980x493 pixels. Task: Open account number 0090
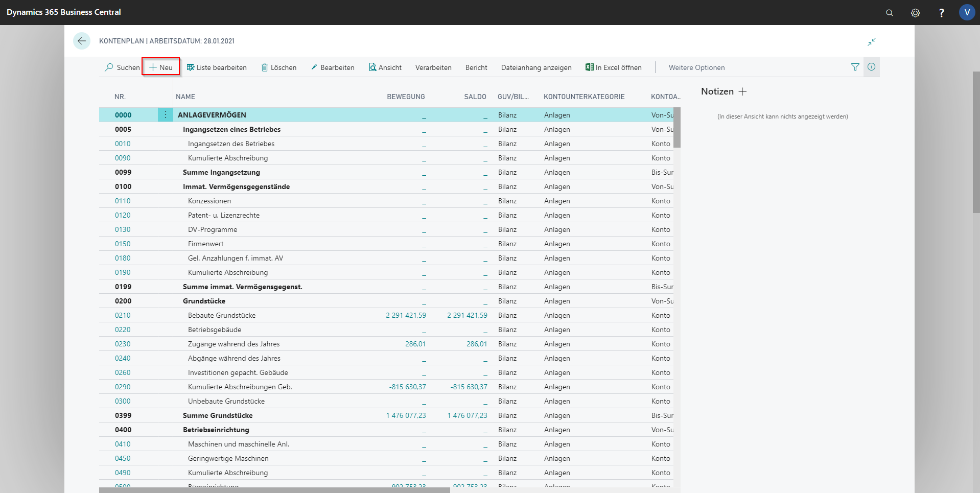pyautogui.click(x=123, y=158)
